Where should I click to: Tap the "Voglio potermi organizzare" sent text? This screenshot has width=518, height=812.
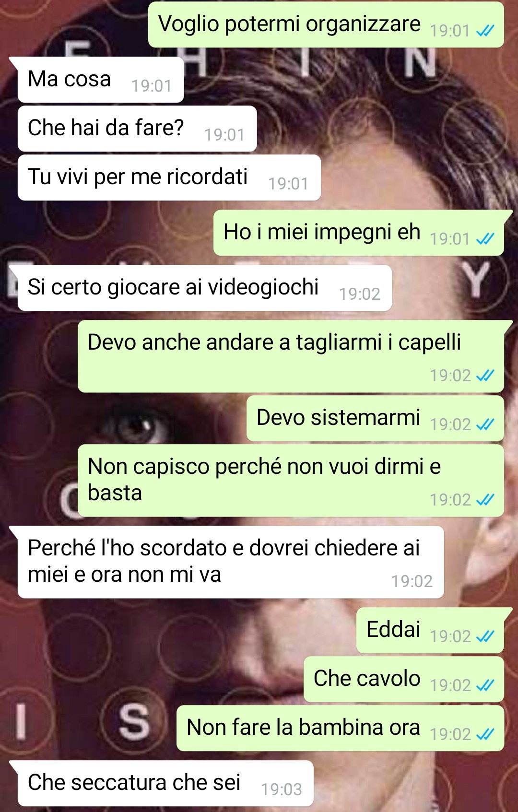(x=290, y=24)
